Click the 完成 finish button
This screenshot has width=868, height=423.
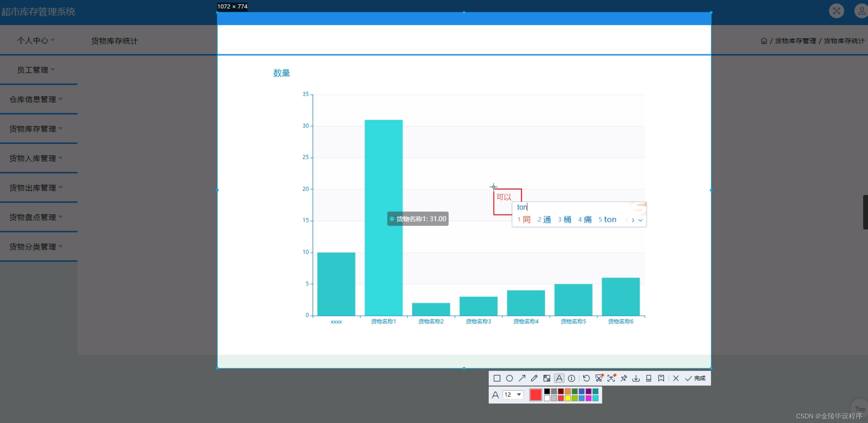[x=695, y=378]
